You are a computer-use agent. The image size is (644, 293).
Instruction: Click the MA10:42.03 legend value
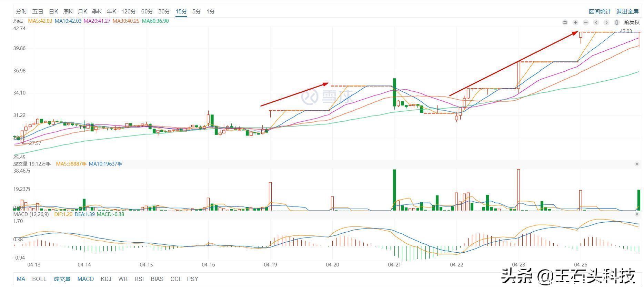(x=68, y=21)
